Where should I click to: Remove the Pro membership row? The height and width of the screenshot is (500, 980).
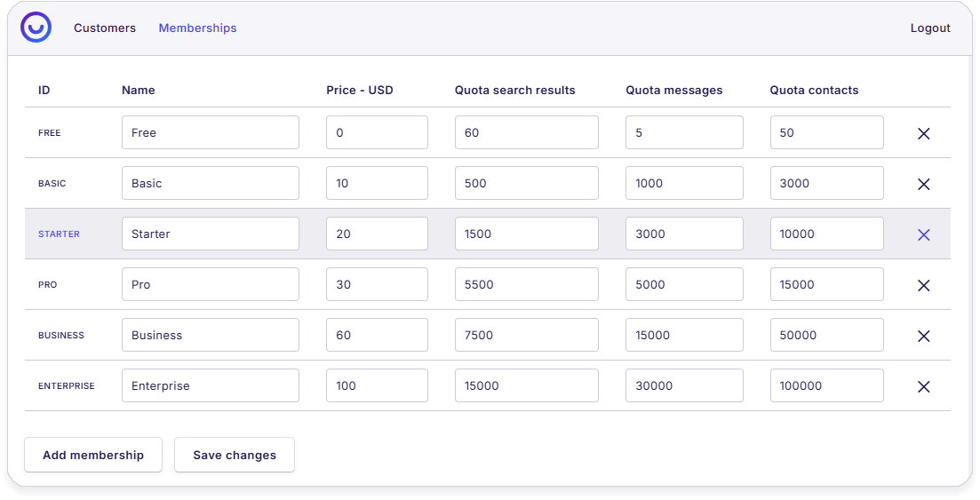pyautogui.click(x=923, y=285)
